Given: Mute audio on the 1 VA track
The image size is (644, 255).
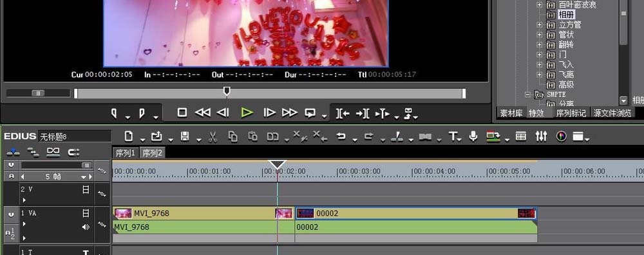Looking at the screenshot, I should point(86,227).
